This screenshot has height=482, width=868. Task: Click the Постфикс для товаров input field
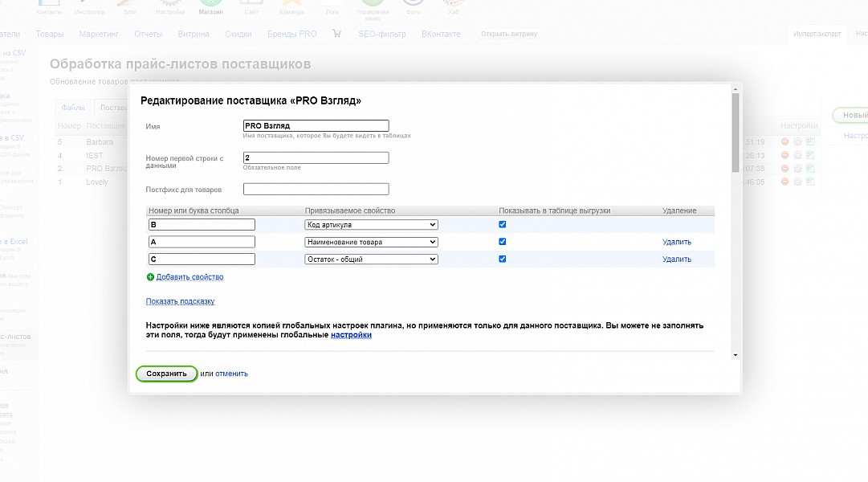click(x=316, y=190)
